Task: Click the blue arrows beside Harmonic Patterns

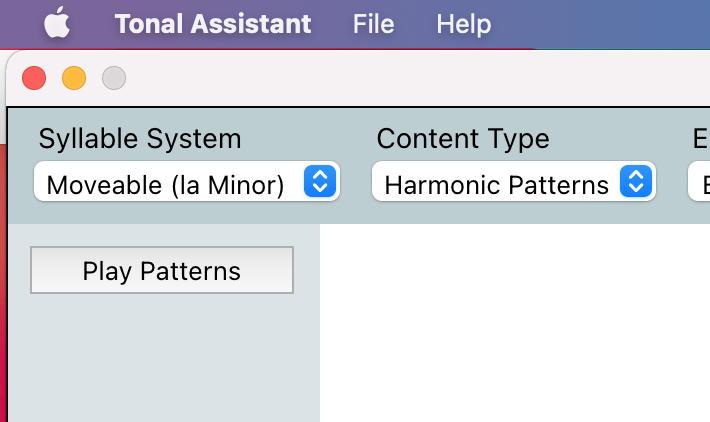Action: [x=637, y=182]
